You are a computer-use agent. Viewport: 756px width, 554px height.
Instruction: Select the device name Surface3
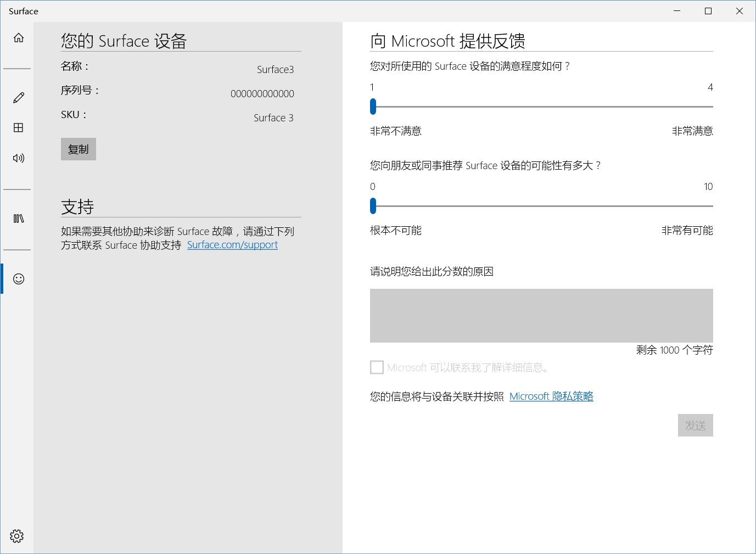(276, 70)
